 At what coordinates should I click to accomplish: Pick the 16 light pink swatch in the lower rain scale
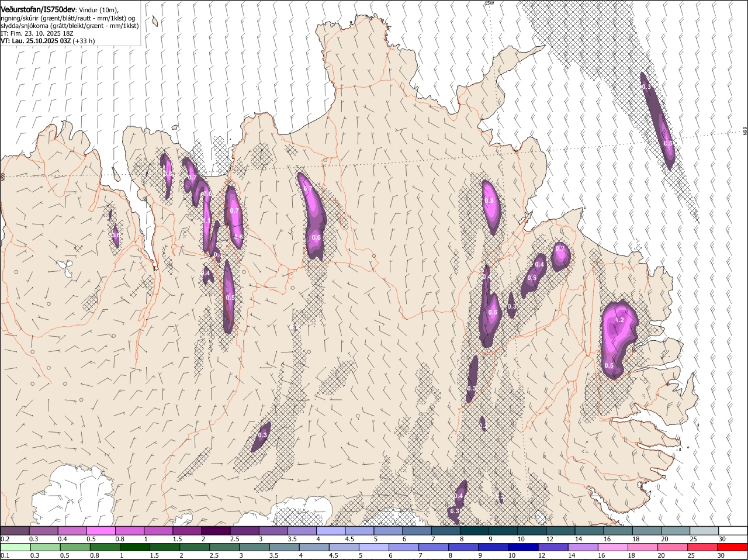tap(612, 547)
